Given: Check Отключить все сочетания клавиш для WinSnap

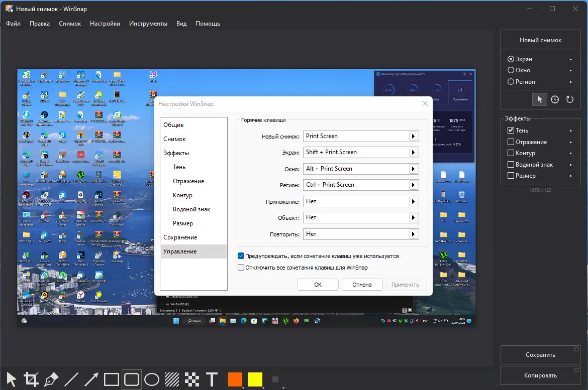Looking at the screenshot, I should pos(241,268).
